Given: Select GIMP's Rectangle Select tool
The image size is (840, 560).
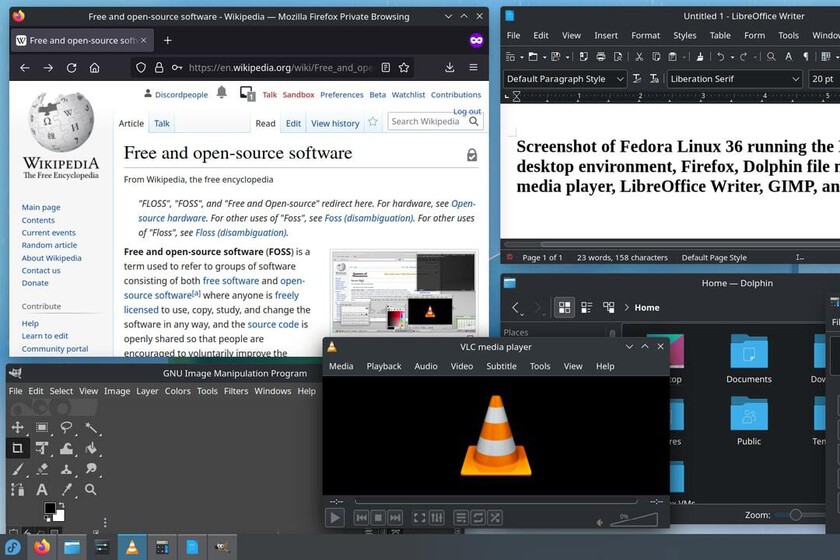Looking at the screenshot, I should (42, 427).
